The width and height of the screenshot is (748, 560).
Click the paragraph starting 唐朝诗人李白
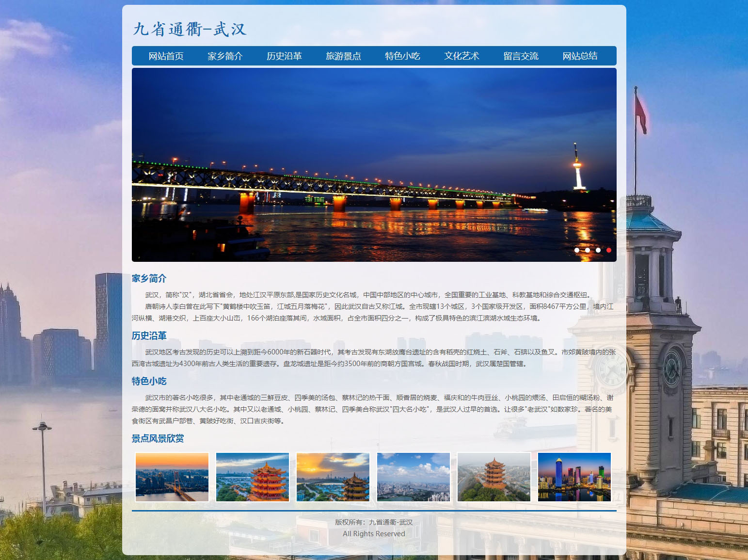click(374, 312)
